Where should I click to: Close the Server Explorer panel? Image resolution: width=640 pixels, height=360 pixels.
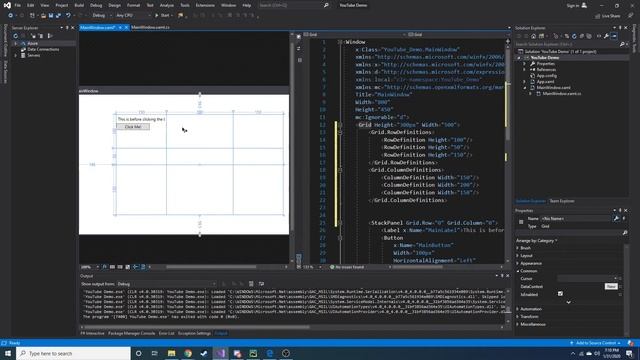click(73, 28)
